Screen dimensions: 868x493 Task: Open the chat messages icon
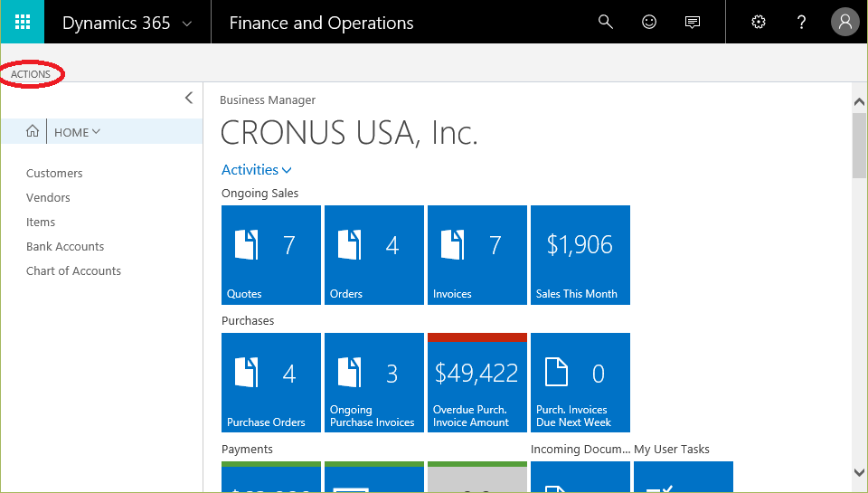click(692, 22)
